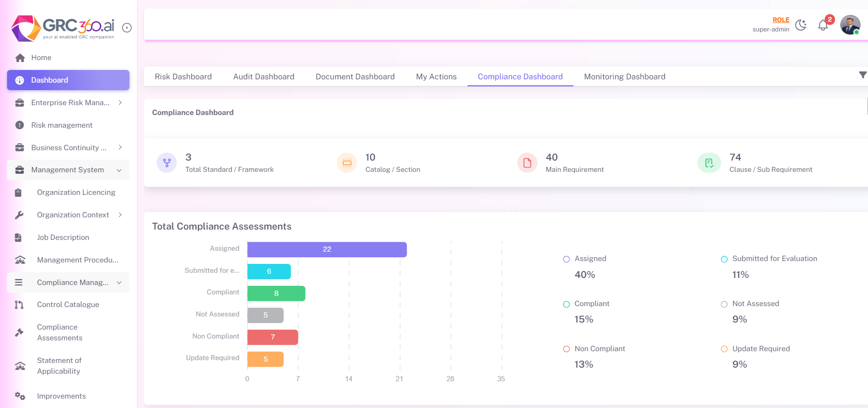Click the notification bell icon
Viewport: 868px width, 408px height.
point(823,25)
